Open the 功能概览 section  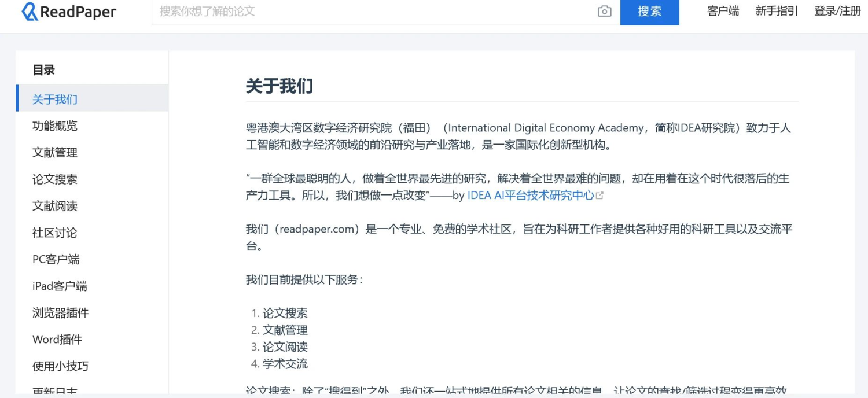pos(54,126)
